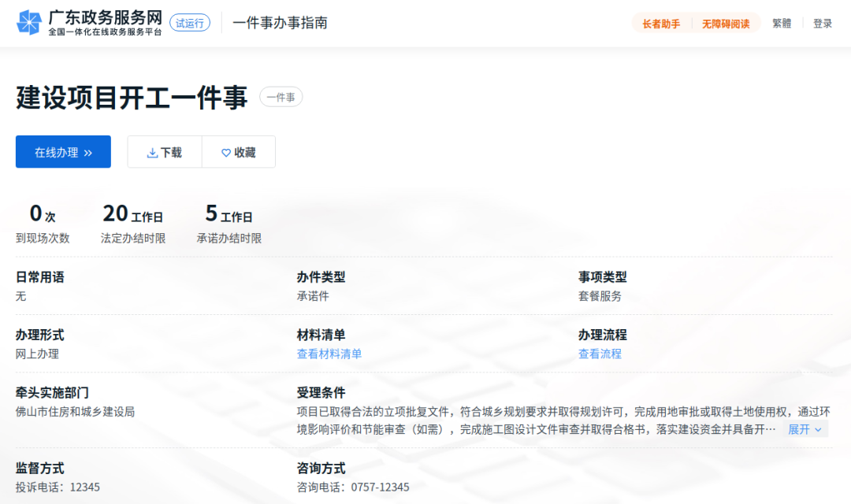Enable 无障碍阅读 mode

click(x=726, y=24)
